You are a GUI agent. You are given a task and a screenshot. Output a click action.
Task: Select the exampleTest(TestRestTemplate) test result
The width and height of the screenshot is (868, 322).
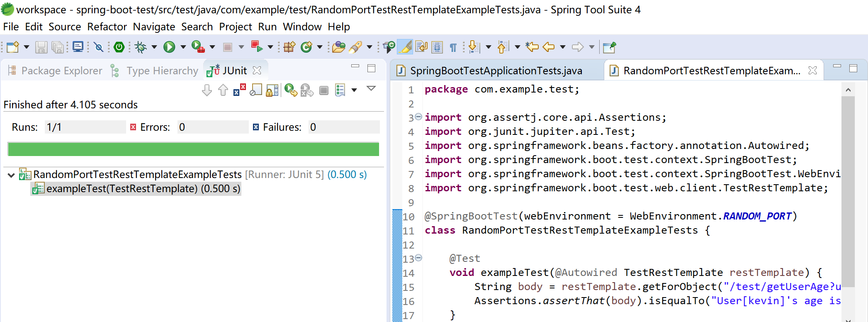143,189
